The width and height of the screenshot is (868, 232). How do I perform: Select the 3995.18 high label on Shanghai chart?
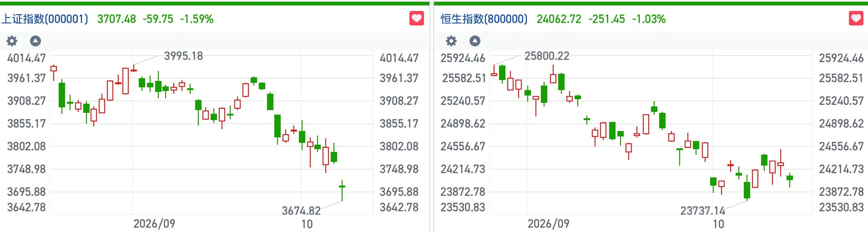point(183,56)
